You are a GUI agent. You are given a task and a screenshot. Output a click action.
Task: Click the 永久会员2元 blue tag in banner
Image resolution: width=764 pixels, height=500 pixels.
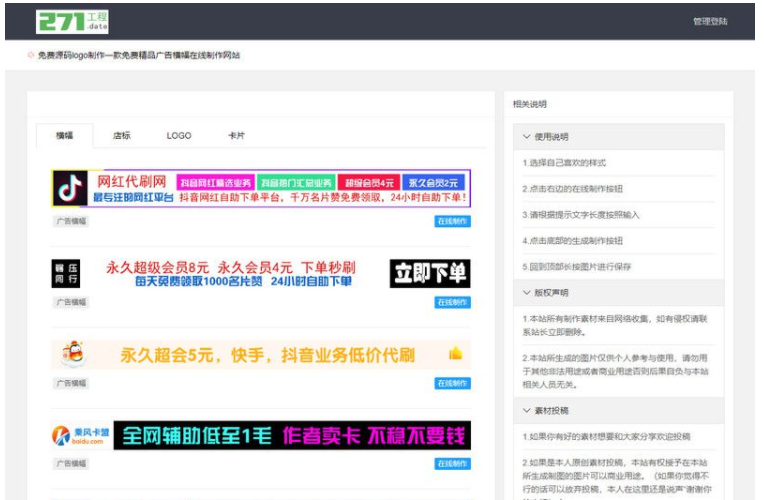[x=433, y=183]
